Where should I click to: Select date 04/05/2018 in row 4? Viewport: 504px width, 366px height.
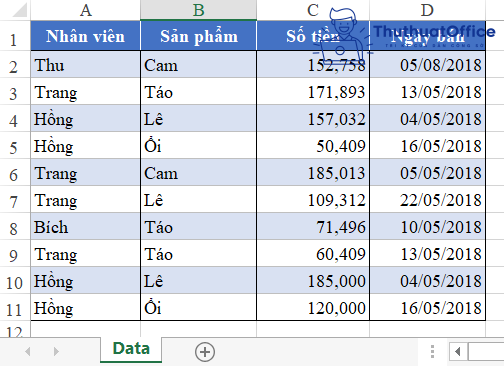pyautogui.click(x=427, y=119)
